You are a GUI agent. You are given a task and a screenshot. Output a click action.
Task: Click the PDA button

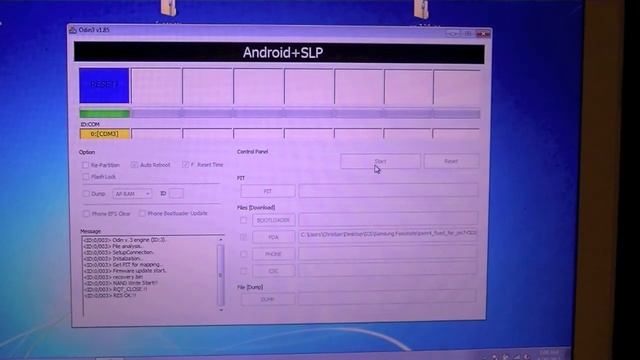point(273,237)
